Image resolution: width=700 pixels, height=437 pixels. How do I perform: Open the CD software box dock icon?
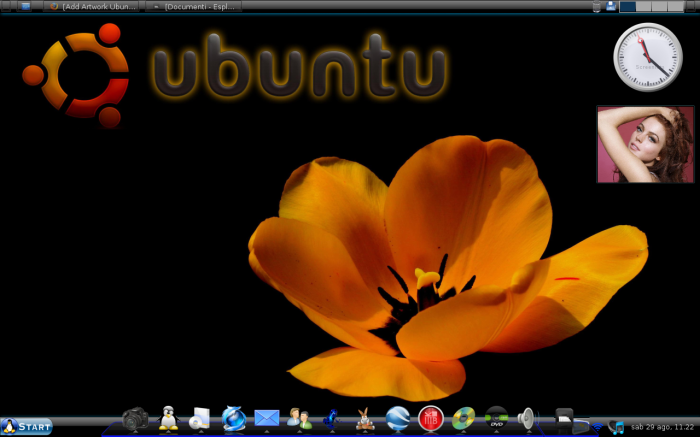pos(199,419)
